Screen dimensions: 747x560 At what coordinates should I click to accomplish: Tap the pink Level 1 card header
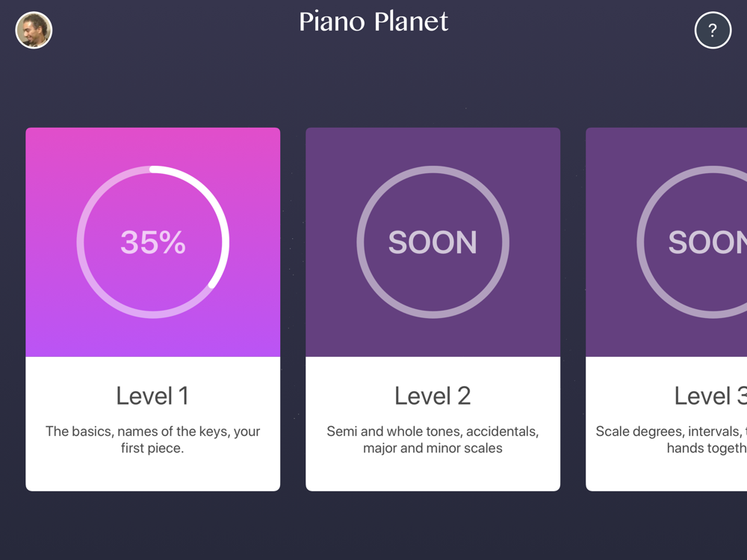click(x=153, y=242)
